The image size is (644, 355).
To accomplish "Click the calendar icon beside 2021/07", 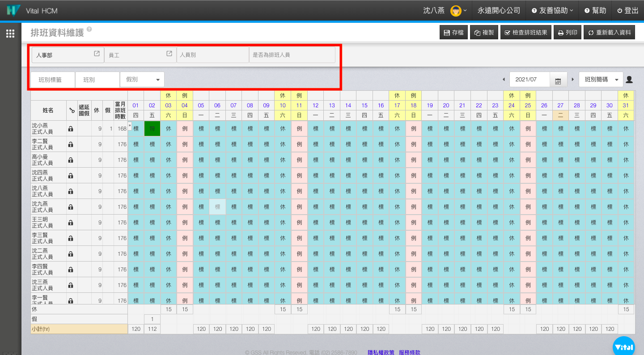I will click(558, 80).
